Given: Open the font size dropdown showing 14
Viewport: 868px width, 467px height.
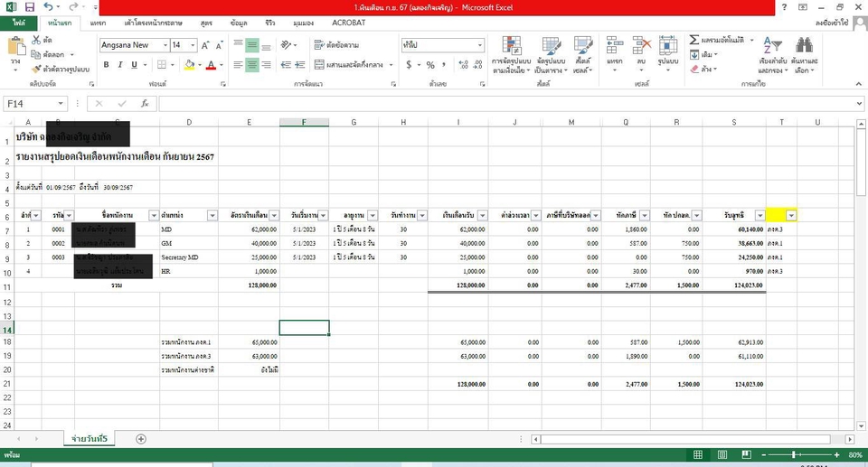Looking at the screenshot, I should pos(192,45).
